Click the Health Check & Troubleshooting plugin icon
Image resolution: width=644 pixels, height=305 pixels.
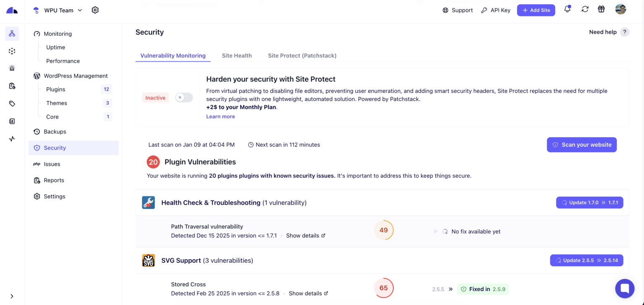[x=148, y=203]
